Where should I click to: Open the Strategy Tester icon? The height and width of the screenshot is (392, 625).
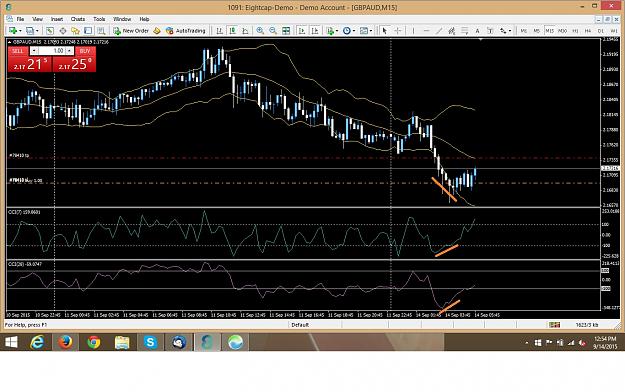point(101,31)
